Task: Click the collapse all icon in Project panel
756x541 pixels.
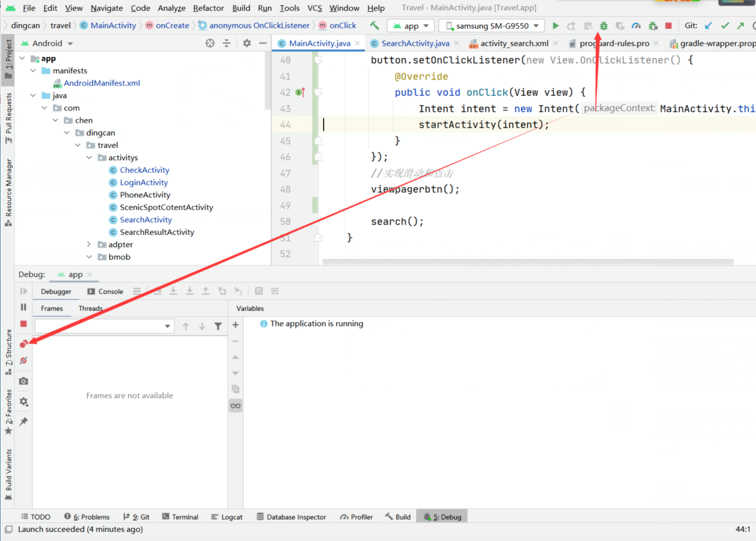Action: (x=226, y=43)
